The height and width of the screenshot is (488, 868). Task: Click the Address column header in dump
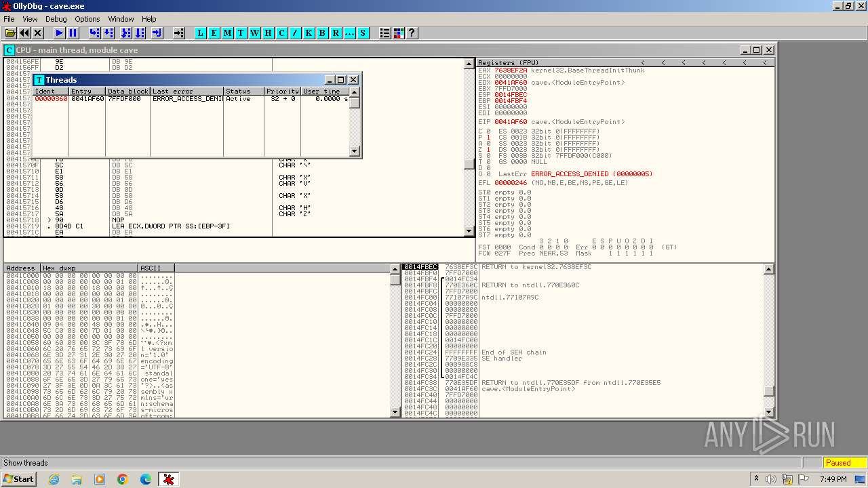[x=22, y=268]
